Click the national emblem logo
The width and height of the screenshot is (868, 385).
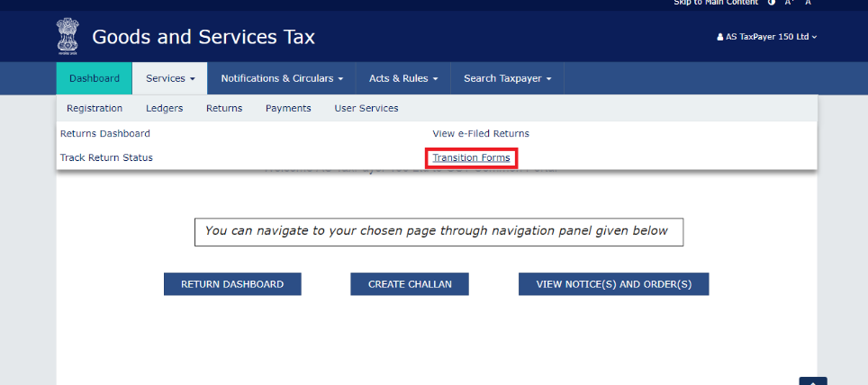(x=68, y=37)
